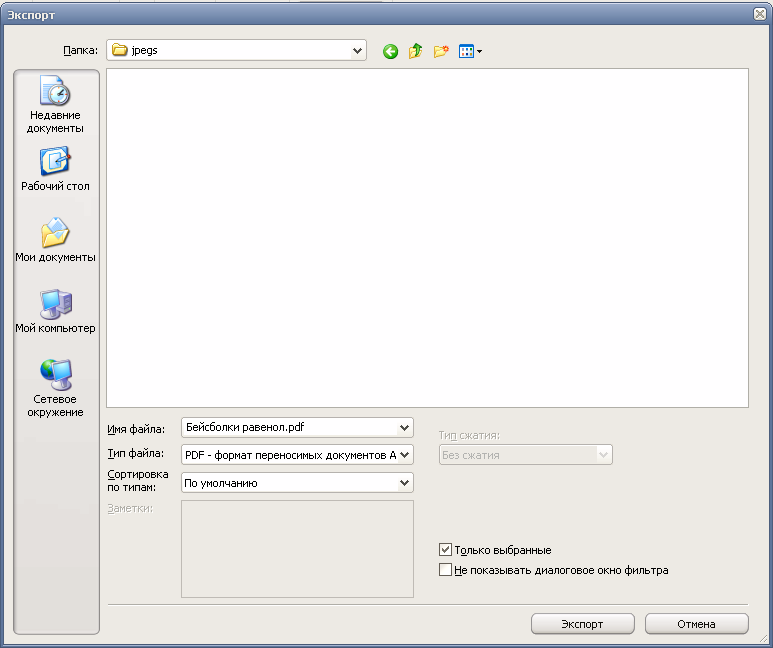Viewport: 773px width, 648px height.
Task: Close the Экспорт dialog window
Action: 760,14
